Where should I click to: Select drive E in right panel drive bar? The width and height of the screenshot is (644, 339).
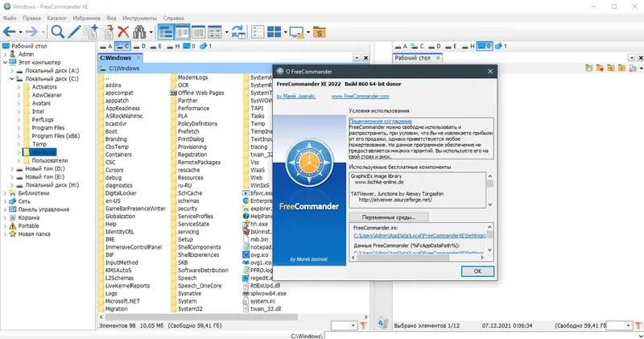tap(450, 47)
